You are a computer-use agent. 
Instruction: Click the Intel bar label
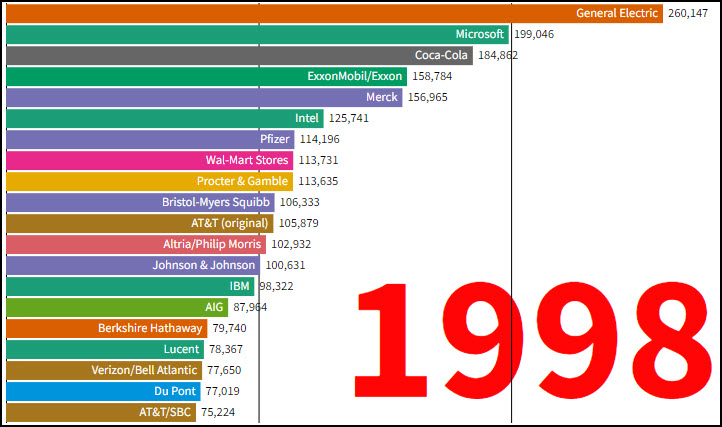(x=307, y=118)
